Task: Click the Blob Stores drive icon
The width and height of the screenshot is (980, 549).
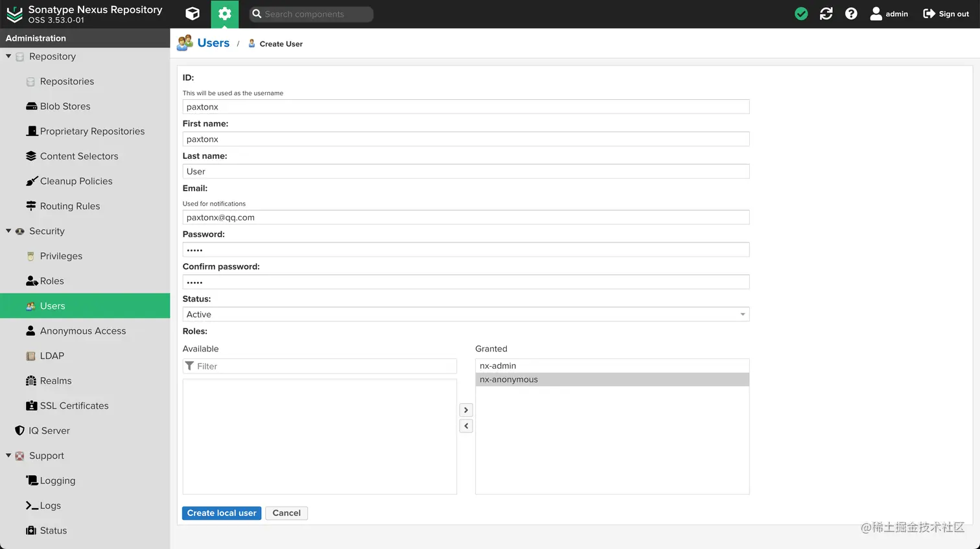Action: coord(31,106)
